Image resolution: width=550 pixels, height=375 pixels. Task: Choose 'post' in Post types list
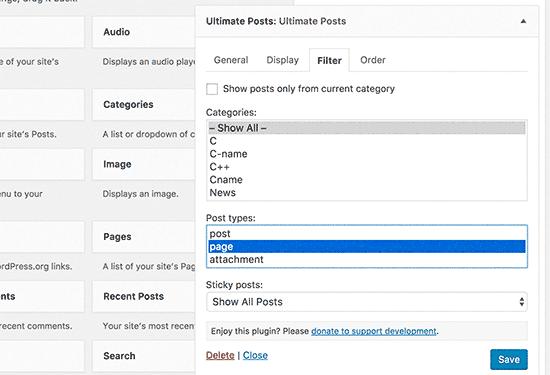click(x=367, y=234)
